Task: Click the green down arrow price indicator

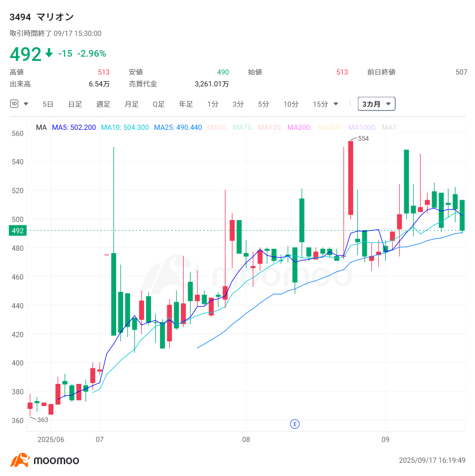Action: (x=49, y=53)
